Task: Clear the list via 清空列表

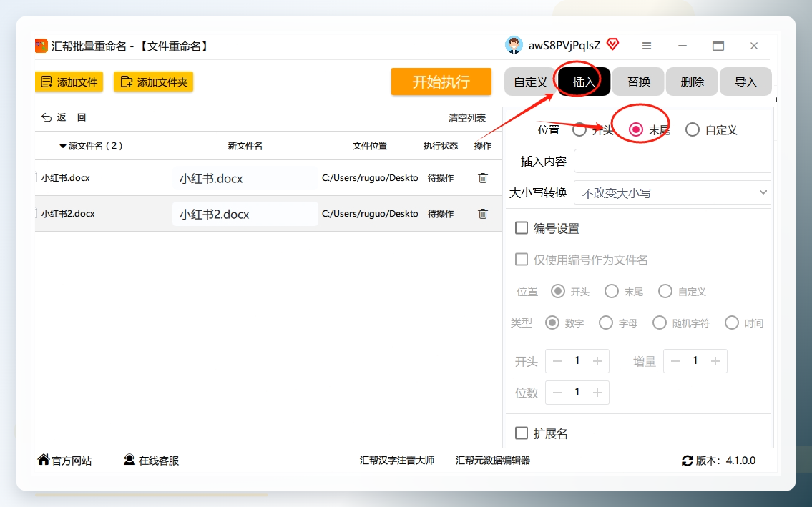Action: (467, 118)
